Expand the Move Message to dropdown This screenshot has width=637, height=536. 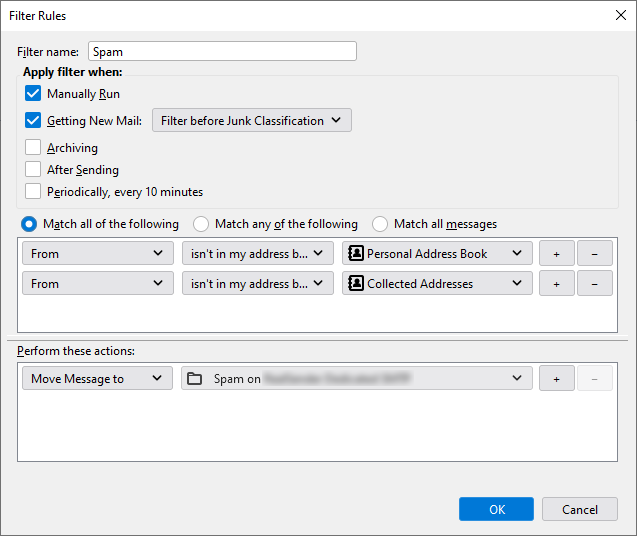point(97,379)
